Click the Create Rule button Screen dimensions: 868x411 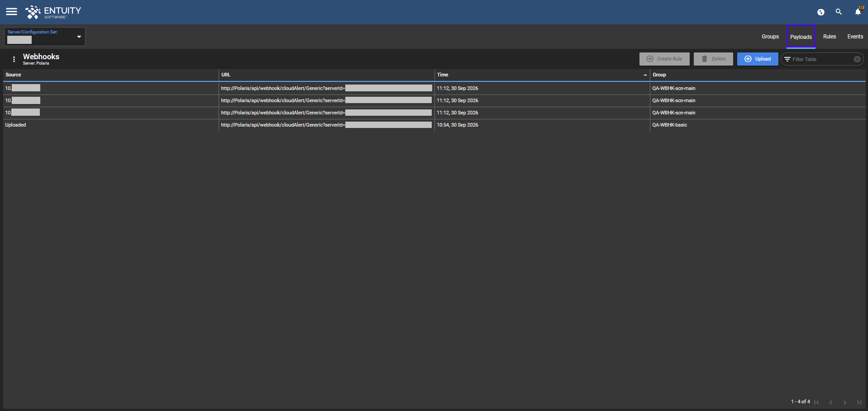(x=664, y=59)
